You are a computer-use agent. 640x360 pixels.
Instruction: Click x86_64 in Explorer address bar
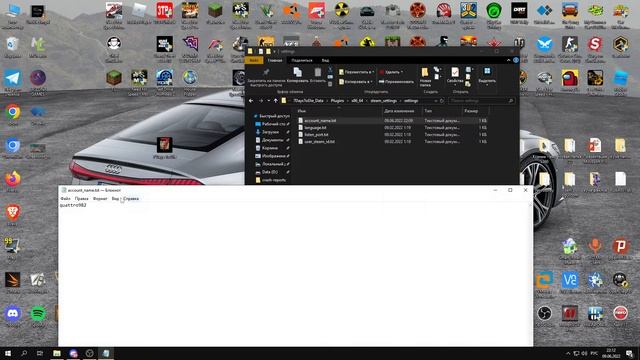tap(357, 101)
